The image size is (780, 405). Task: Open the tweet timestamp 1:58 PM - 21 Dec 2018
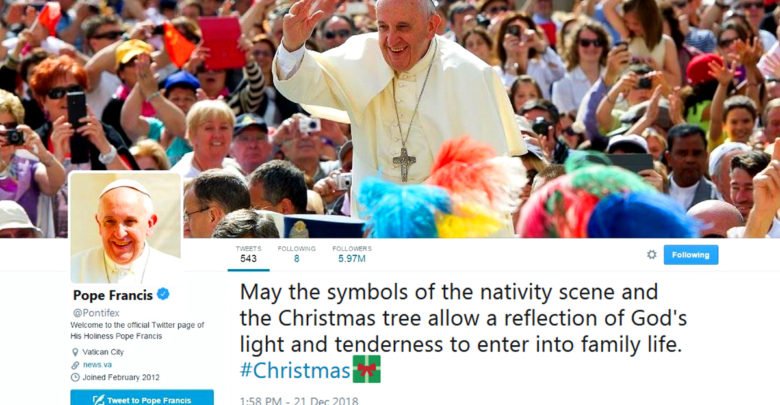click(x=298, y=401)
